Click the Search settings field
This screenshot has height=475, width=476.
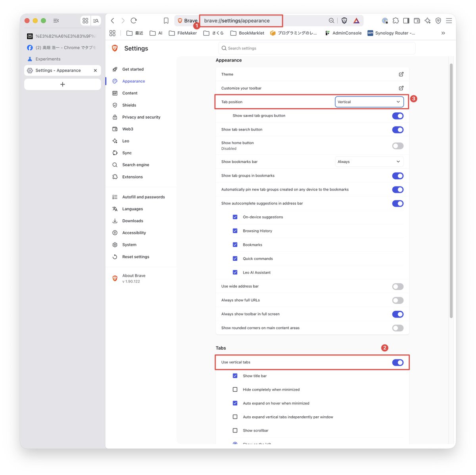click(317, 48)
